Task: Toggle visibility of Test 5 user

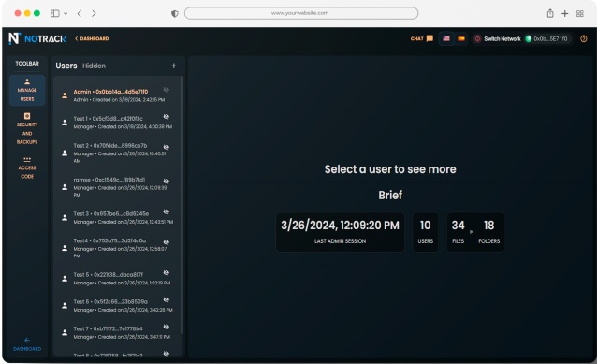Action: click(167, 273)
